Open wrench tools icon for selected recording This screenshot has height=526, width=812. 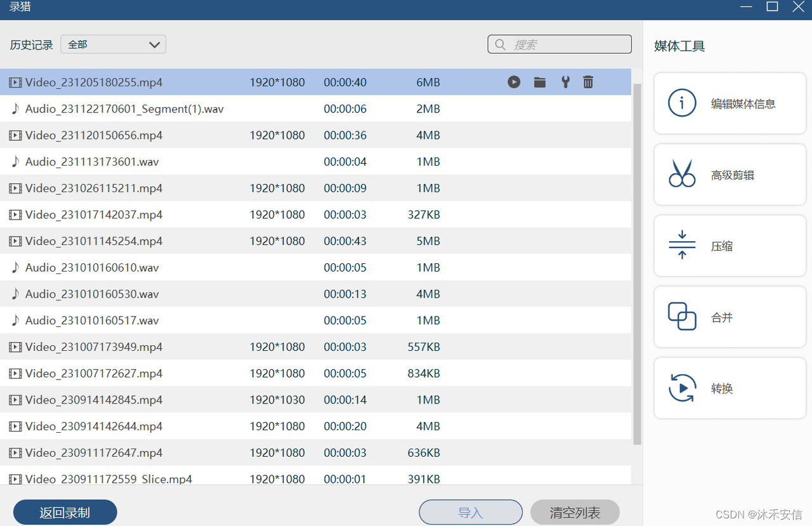pos(565,82)
